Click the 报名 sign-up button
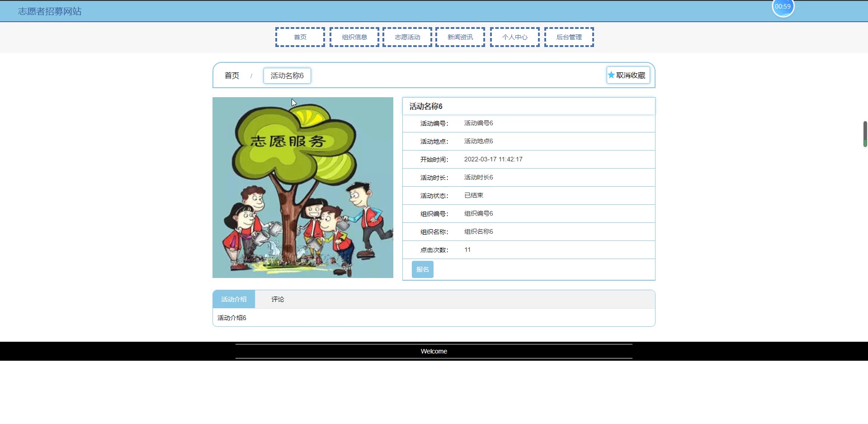Screen dimensions: 868x424 pyautogui.click(x=423, y=269)
